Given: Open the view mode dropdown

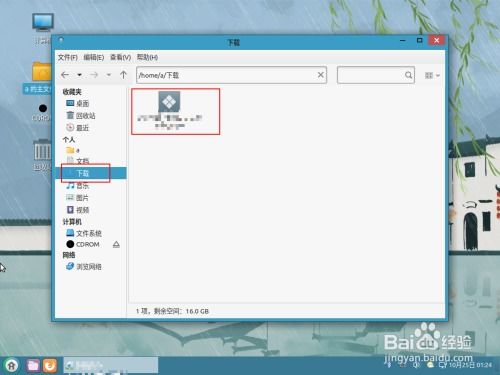Looking at the screenshot, I should (x=432, y=76).
